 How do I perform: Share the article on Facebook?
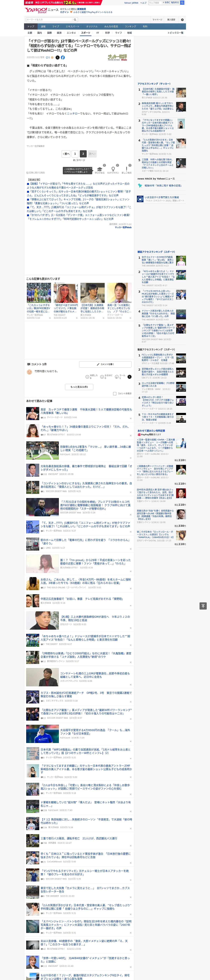click(63, 57)
